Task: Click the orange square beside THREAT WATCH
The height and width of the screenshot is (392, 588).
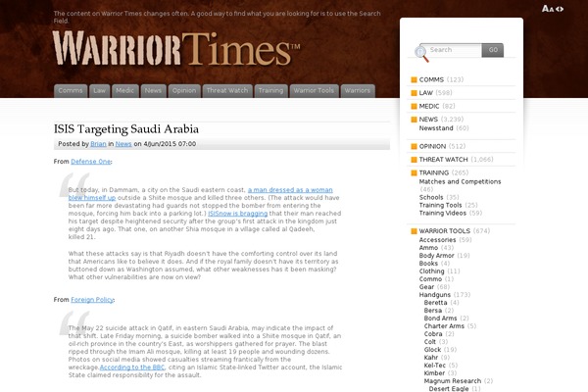Action: click(414, 160)
